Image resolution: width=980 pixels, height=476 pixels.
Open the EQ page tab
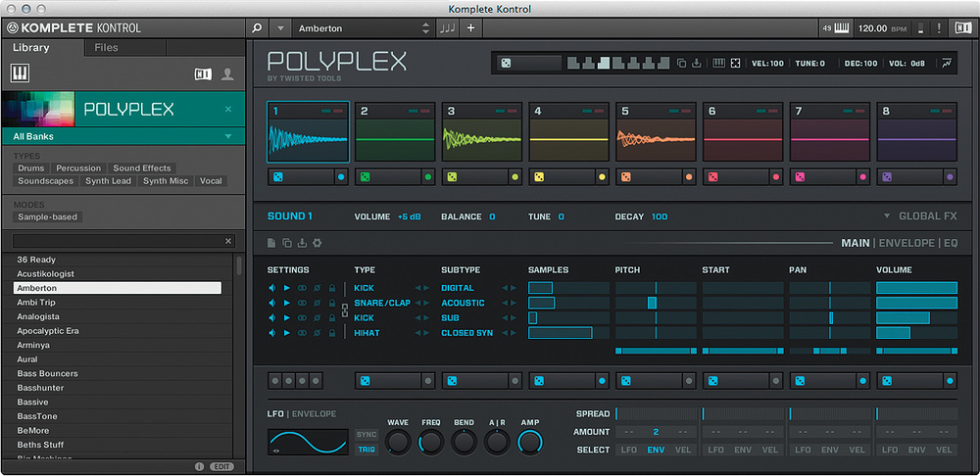click(x=951, y=243)
